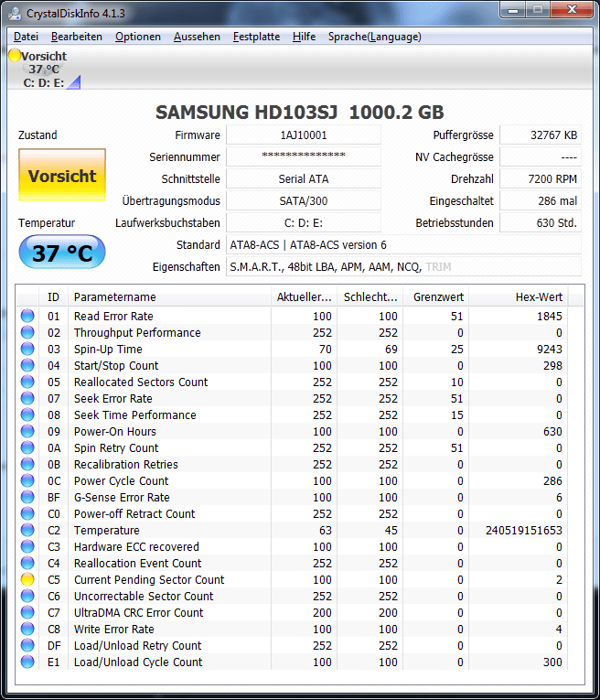Click the Standard field showing ATA8-ACS

click(x=403, y=244)
